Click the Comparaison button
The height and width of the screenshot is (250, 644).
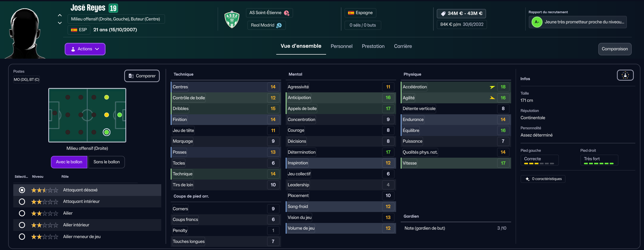pos(615,49)
